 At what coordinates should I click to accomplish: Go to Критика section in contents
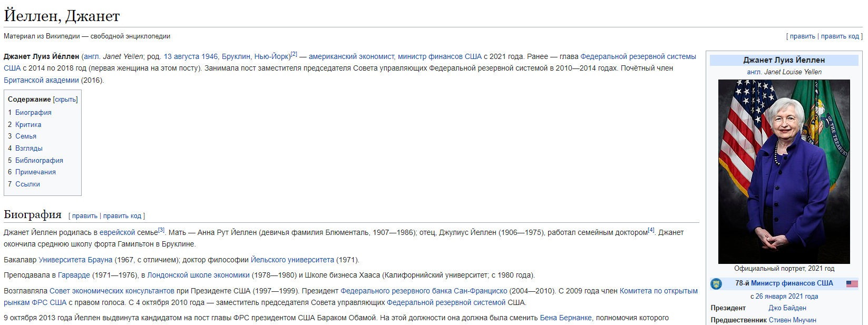coord(28,125)
